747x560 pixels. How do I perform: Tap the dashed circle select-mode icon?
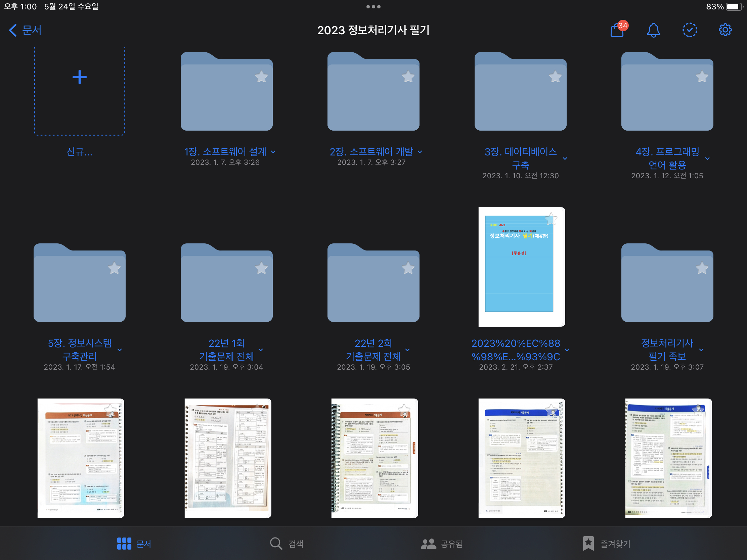[690, 30]
